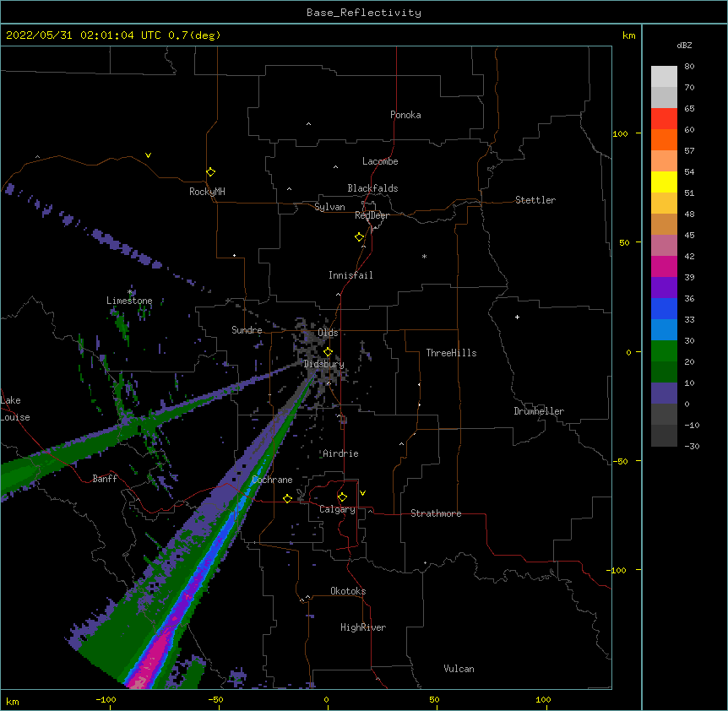Image resolution: width=728 pixels, height=711 pixels.
Task: Click the dBZ legend heading
Action: 684,45
